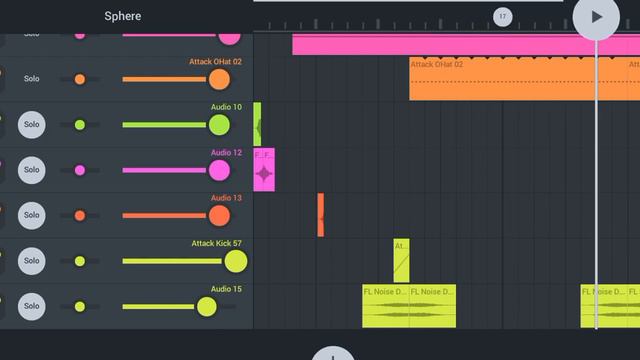640x360 pixels.
Task: Open the Sphere project title
Action: (122, 16)
